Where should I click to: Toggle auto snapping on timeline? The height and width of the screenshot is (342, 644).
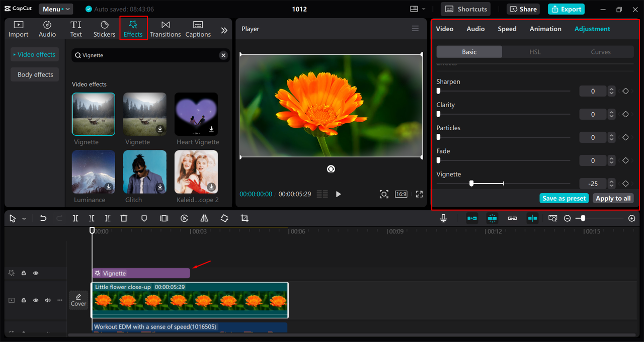point(492,218)
